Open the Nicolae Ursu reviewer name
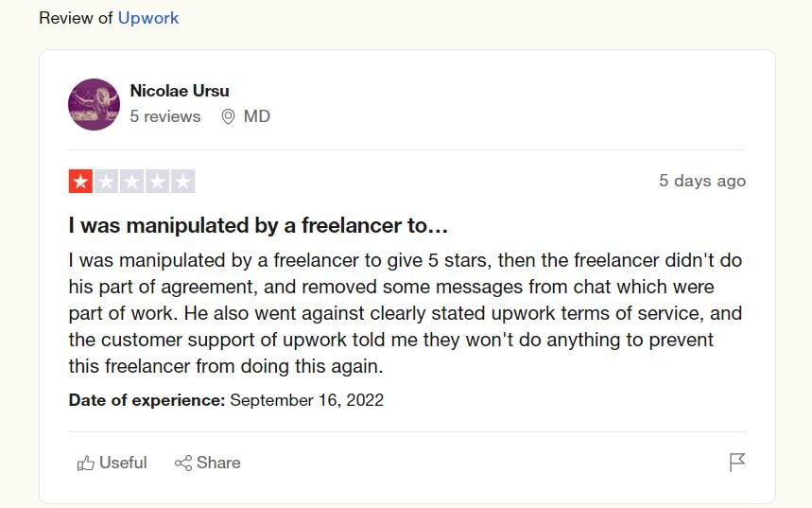The height and width of the screenshot is (508, 812). click(x=180, y=91)
